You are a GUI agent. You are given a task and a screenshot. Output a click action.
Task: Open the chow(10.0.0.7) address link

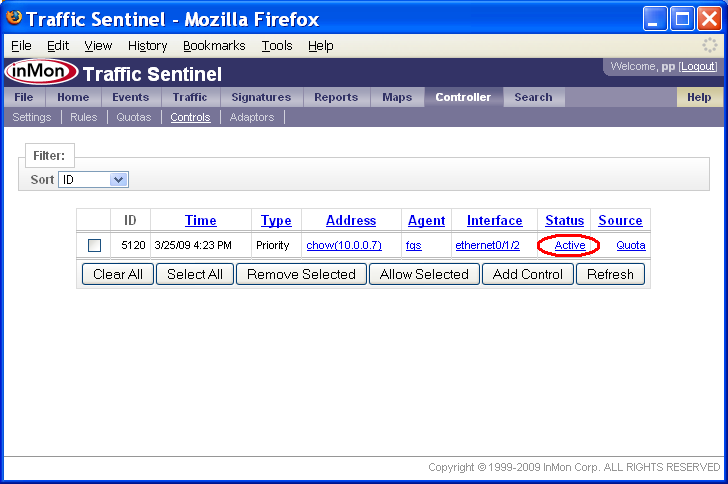[x=344, y=245]
